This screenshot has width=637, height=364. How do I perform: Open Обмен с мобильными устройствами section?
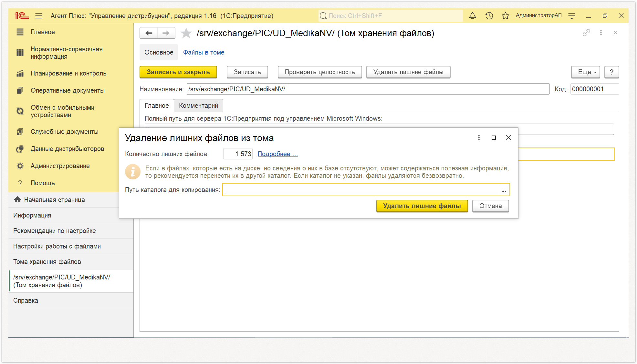pyautogui.click(x=71, y=111)
